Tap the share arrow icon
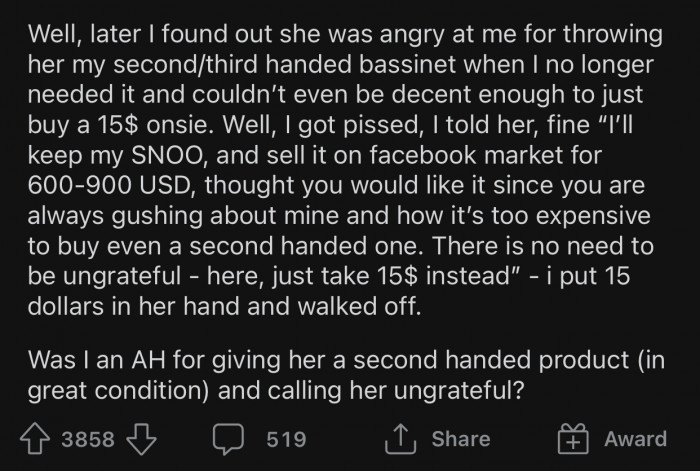 (x=401, y=439)
